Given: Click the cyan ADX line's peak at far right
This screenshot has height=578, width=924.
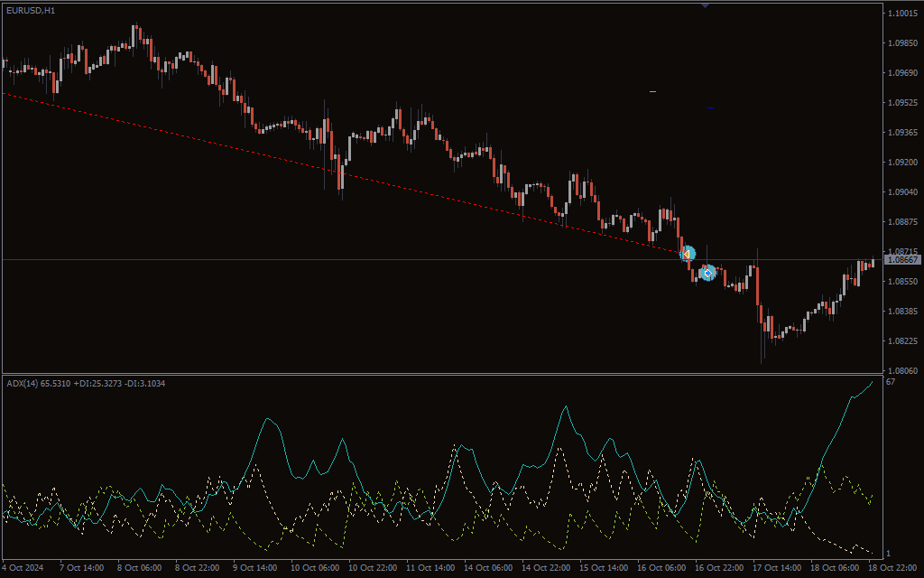Looking at the screenshot, I should 872,382.
